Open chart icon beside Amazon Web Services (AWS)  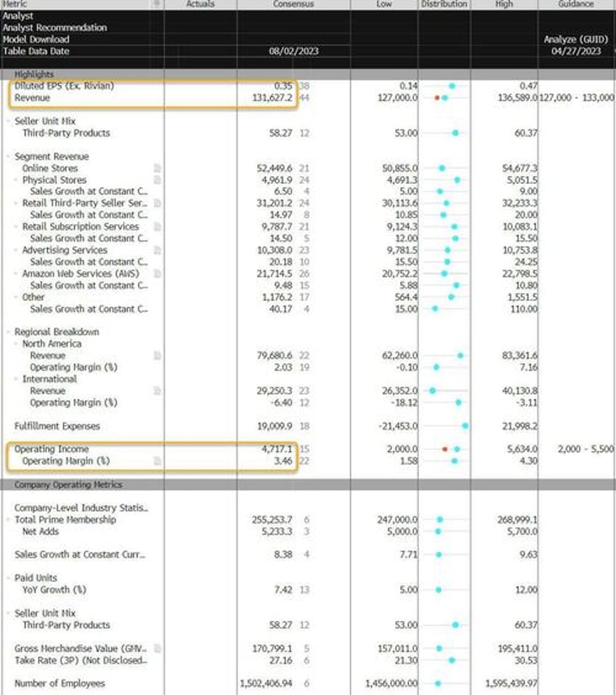157,273
